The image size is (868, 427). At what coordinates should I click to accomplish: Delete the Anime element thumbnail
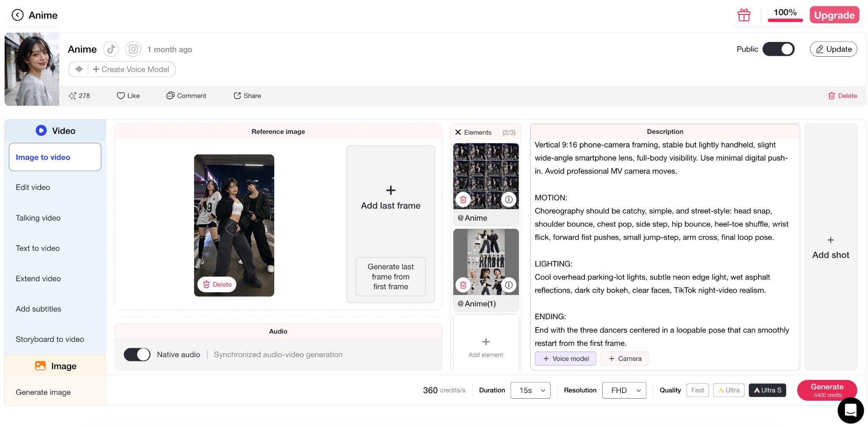pyautogui.click(x=463, y=200)
